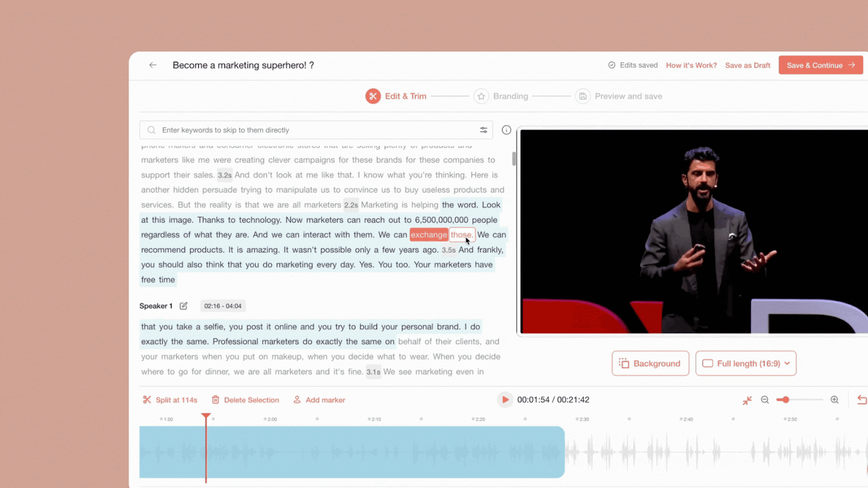Select the highlighted word 'exchange' in transcript
Screen dimensions: 868x488
[429, 235]
